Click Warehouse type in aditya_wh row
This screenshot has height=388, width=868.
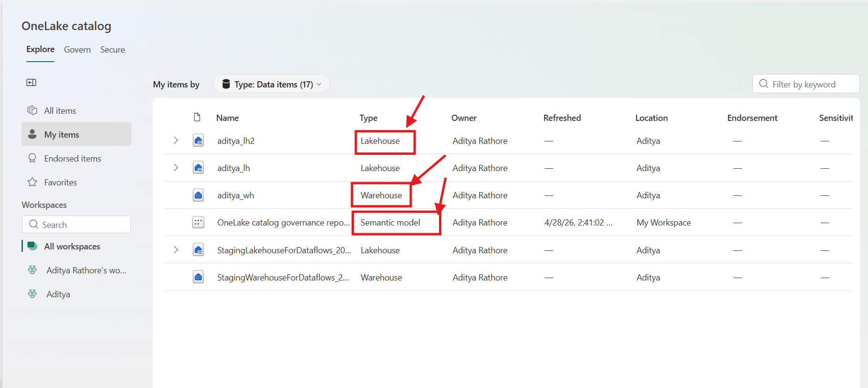(381, 195)
